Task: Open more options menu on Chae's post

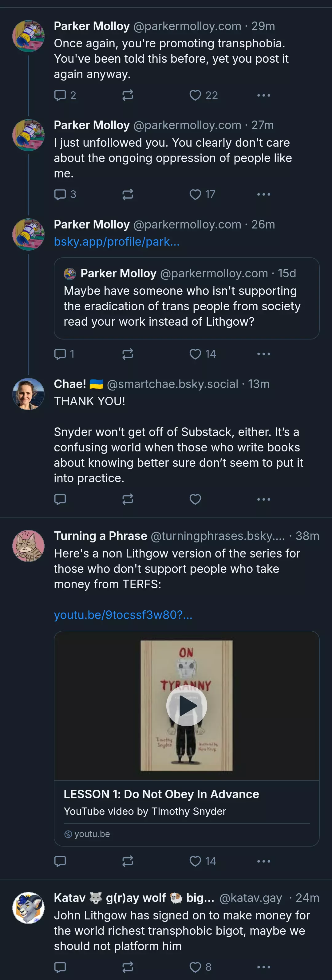Action: coord(263,499)
